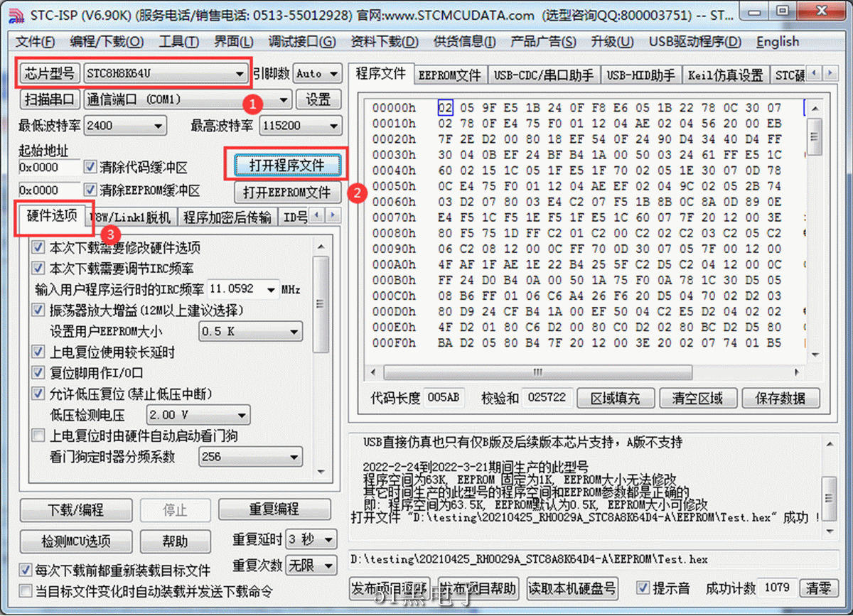
Task: Toggle 清除EEPROM缓冲区 checkbox
Action: (x=90, y=190)
